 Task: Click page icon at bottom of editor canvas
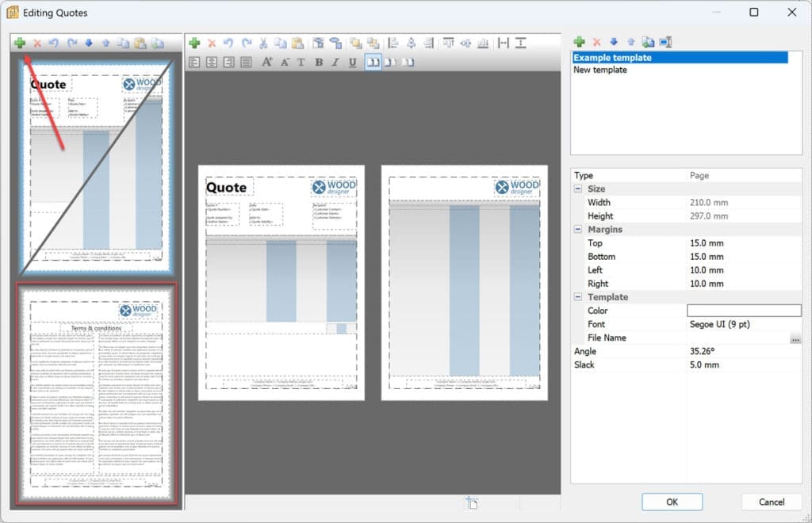click(x=472, y=502)
